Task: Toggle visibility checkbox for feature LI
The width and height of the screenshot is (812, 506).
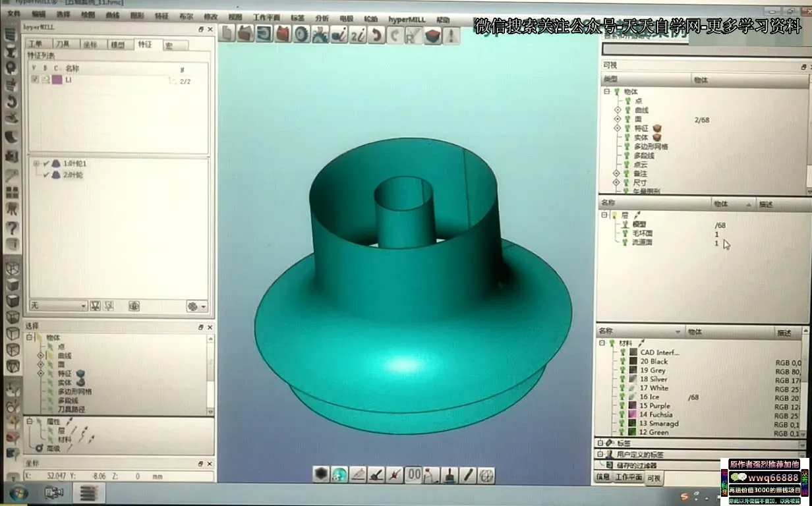Action: [35, 80]
